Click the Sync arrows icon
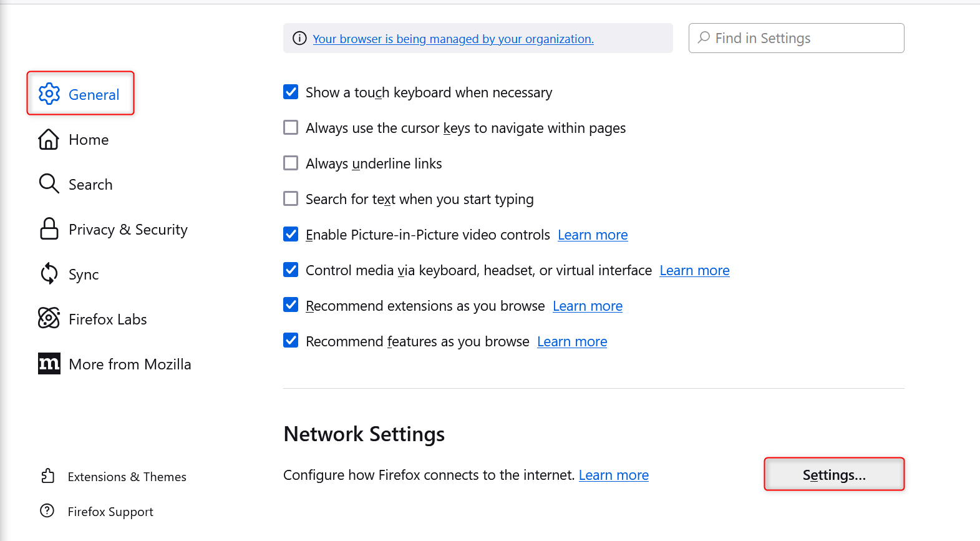Screen dimensions: 980x541 point(49,273)
